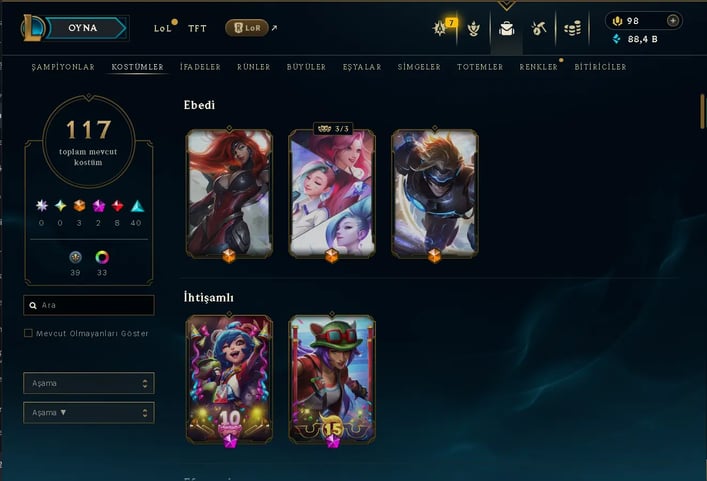This screenshot has width=707, height=481.
Task: Open the Loot hammer icon
Action: [539, 29]
